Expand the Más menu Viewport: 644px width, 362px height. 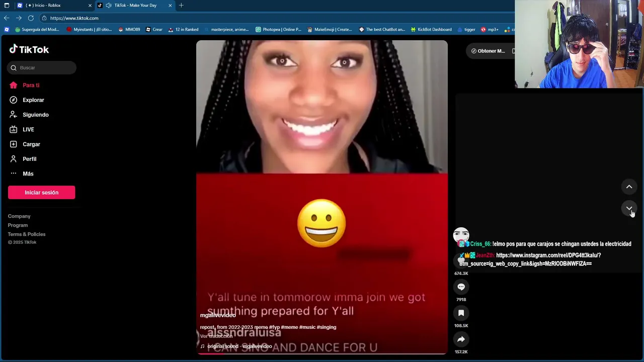[21, 173]
